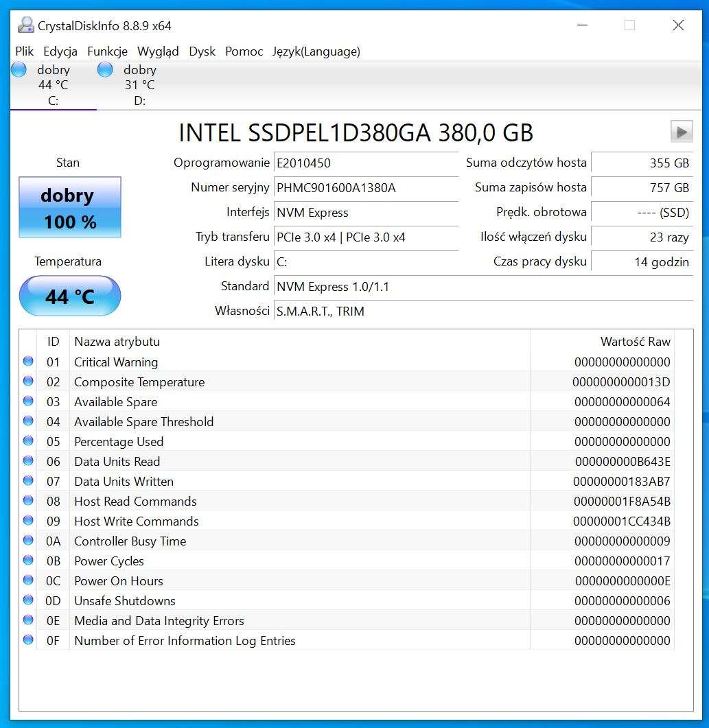Click the status orb beside Percentage Used
Screen dimensions: 709x728
click(28, 441)
